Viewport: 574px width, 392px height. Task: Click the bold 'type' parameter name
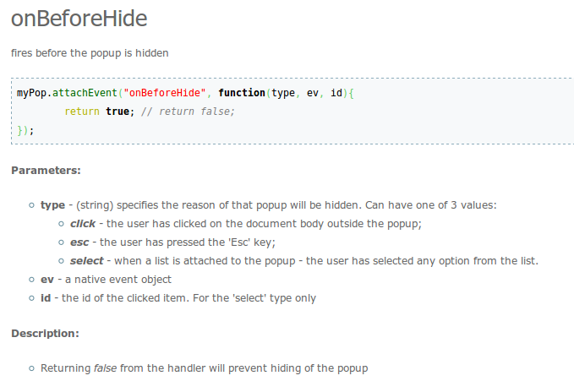(x=52, y=205)
